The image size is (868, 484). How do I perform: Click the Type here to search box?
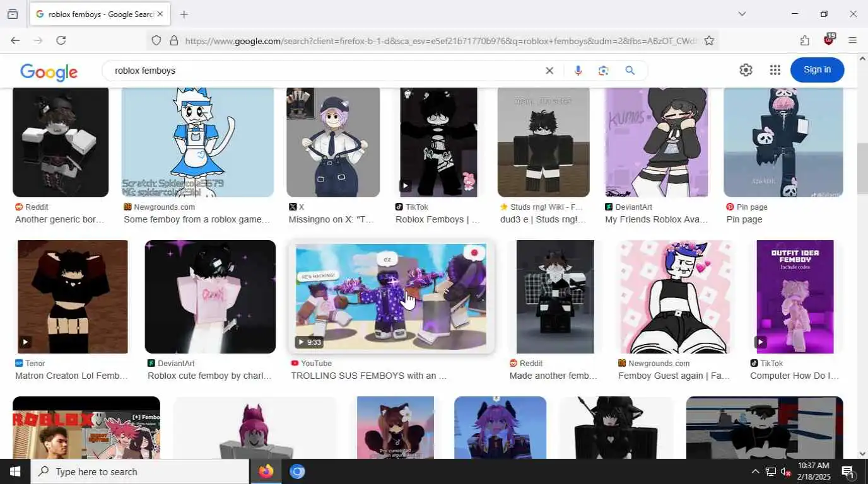click(x=139, y=471)
